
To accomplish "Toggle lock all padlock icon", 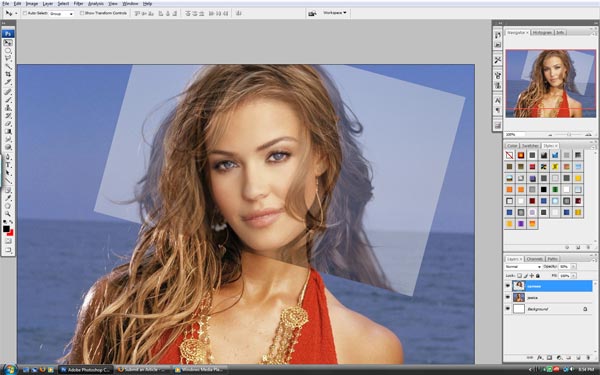I will coord(538,276).
